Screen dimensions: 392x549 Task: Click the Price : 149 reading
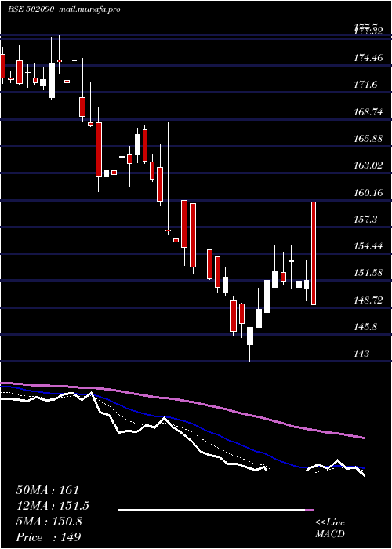48,537
